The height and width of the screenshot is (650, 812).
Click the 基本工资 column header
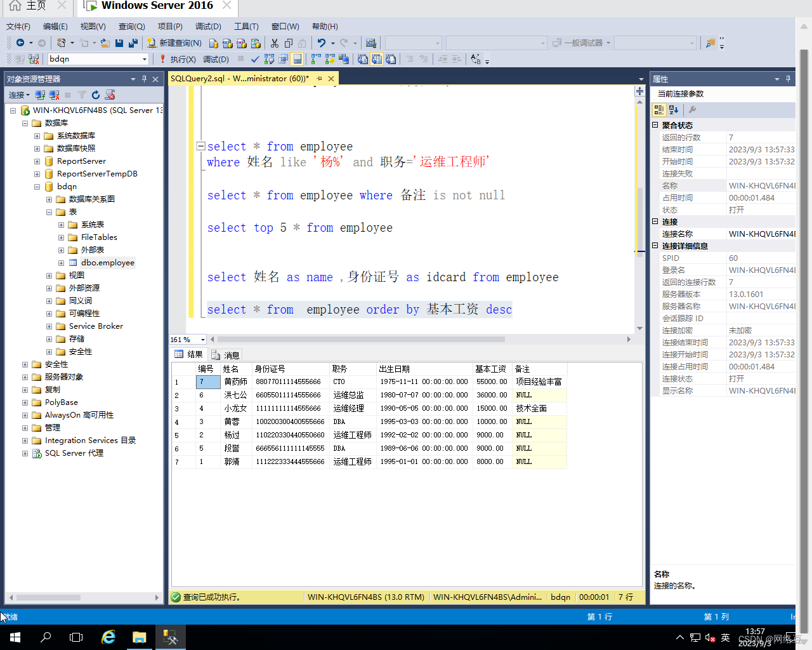click(x=491, y=369)
